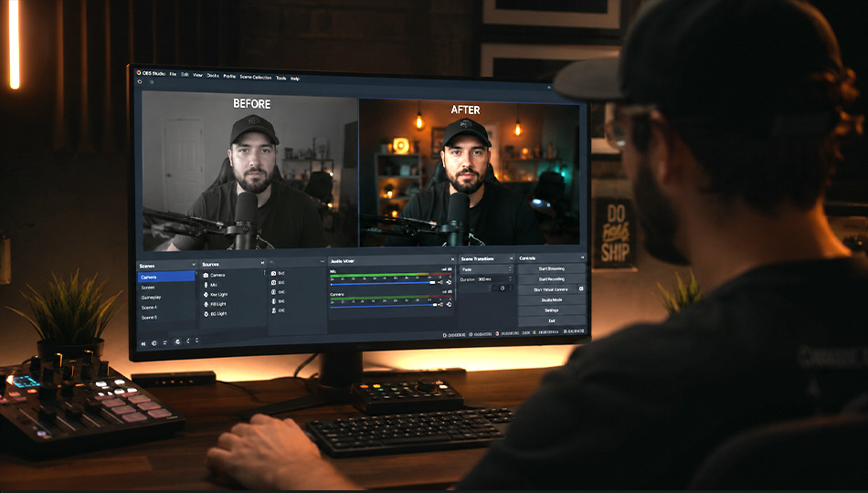Open the Scene Collection menu
The width and height of the screenshot is (868, 493).
256,78
